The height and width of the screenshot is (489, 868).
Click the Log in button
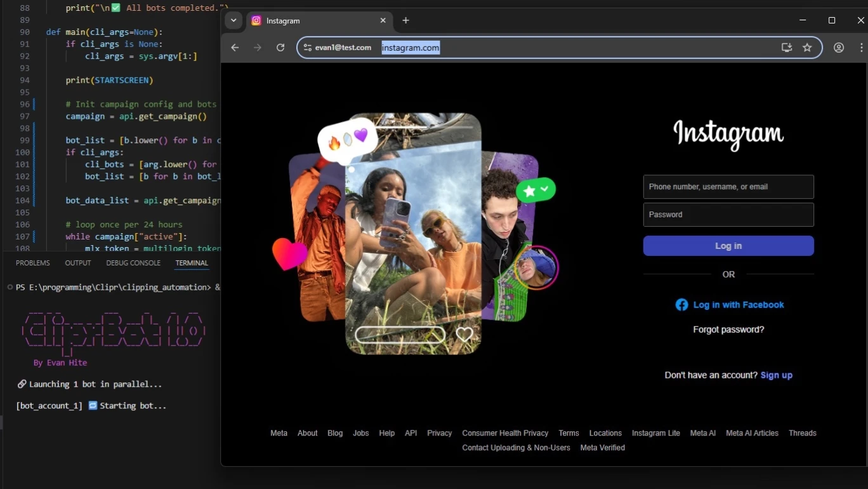click(x=728, y=246)
